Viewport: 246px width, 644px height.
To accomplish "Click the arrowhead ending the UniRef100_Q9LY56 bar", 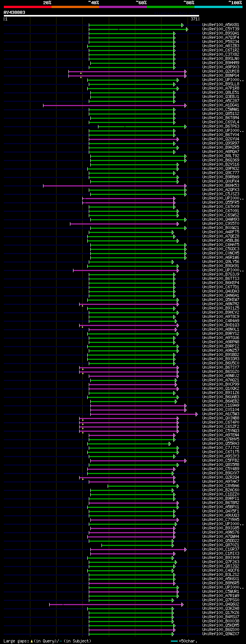I will click(173, 262).
